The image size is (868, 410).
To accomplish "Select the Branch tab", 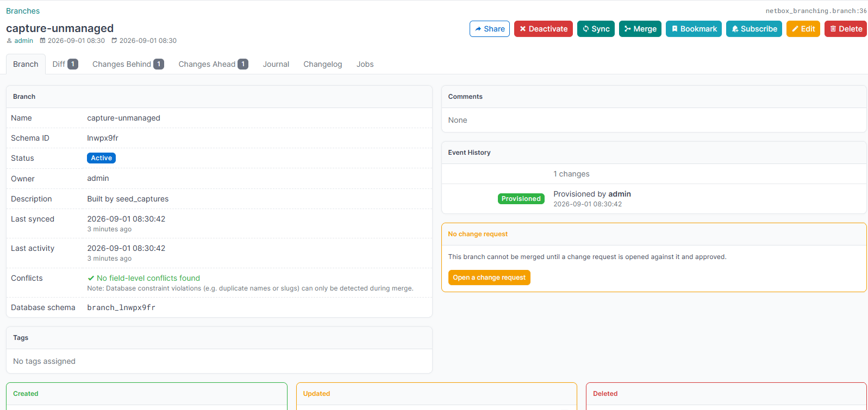I will 26,64.
